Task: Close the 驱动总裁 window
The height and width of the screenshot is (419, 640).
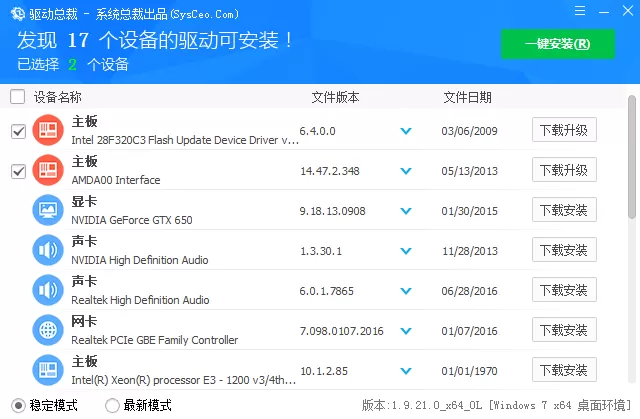Action: [628, 11]
